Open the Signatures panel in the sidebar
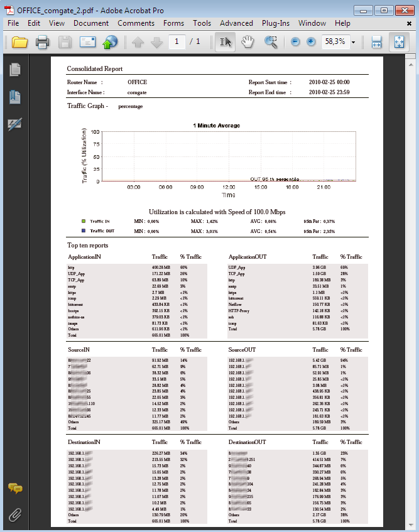Image resolution: width=419 pixels, height=532 pixels. point(15,124)
